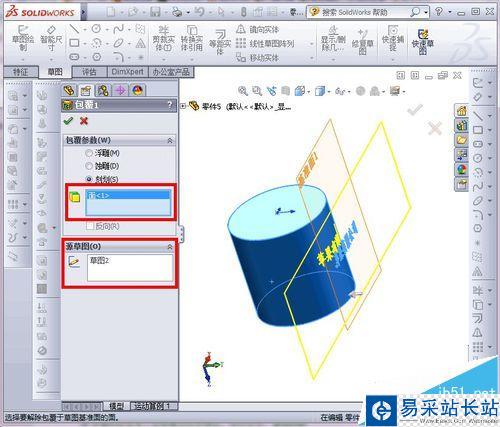Switch to the Office Products (办公室产品) tab
Image resolution: width=500 pixels, height=427 pixels.
click(x=171, y=72)
